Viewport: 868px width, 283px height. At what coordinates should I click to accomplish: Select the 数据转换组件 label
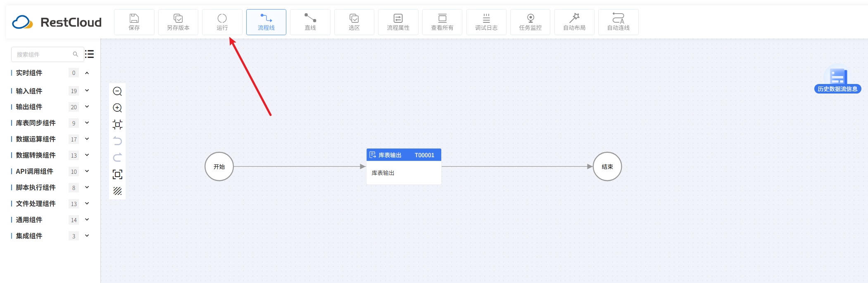coord(36,155)
